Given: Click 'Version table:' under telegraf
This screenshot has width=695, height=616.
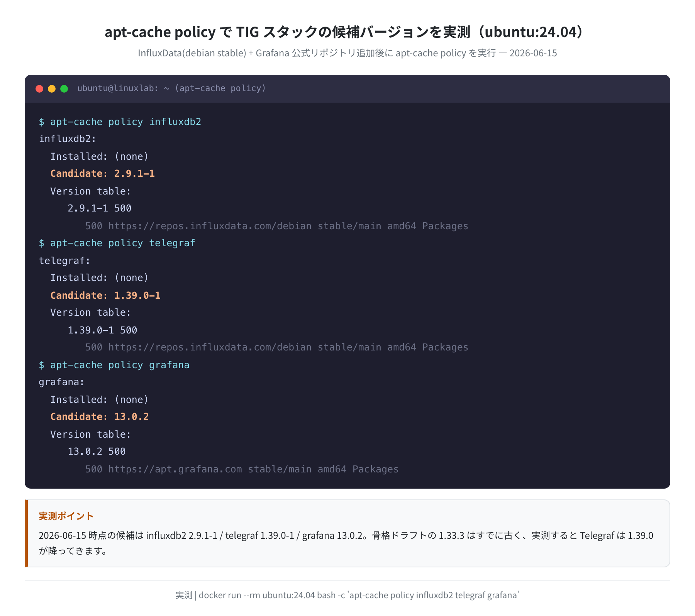Looking at the screenshot, I should click(91, 313).
